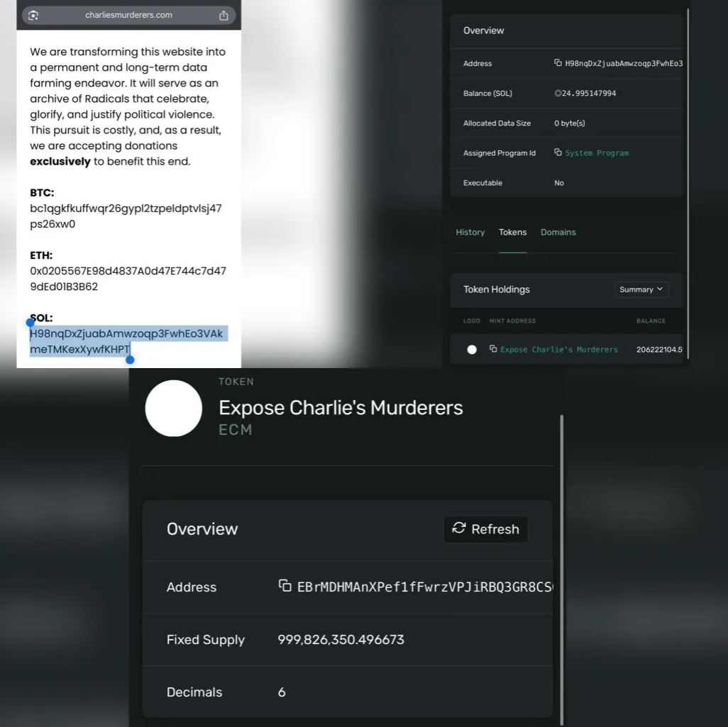
Task: Click the BTC address text
Action: click(x=126, y=216)
